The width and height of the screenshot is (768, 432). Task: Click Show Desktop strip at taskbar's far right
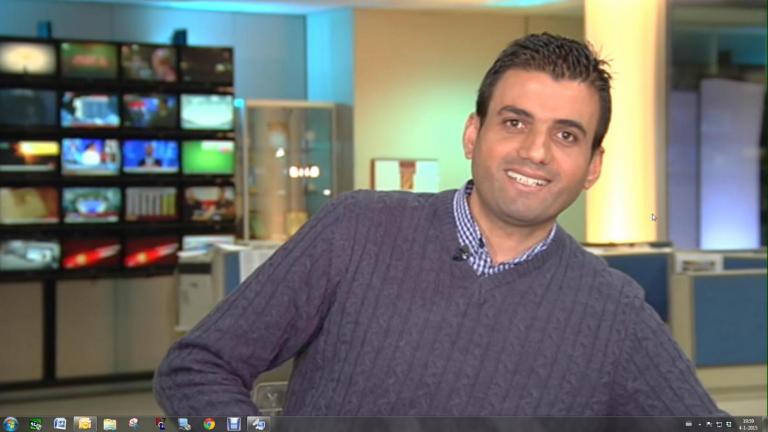tap(765, 424)
